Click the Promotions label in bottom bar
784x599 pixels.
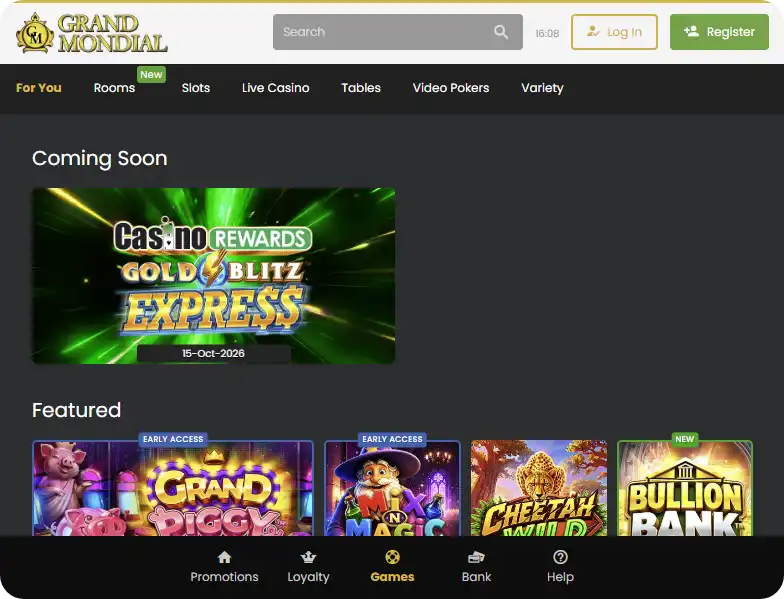(x=224, y=576)
